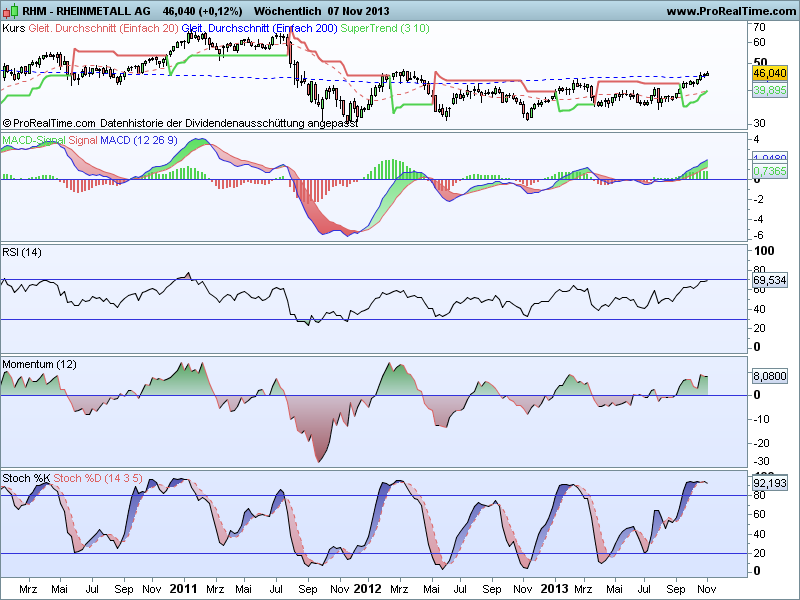The image size is (800, 600).
Task: Click the 69,534 RSI value tag
Action: click(769, 280)
